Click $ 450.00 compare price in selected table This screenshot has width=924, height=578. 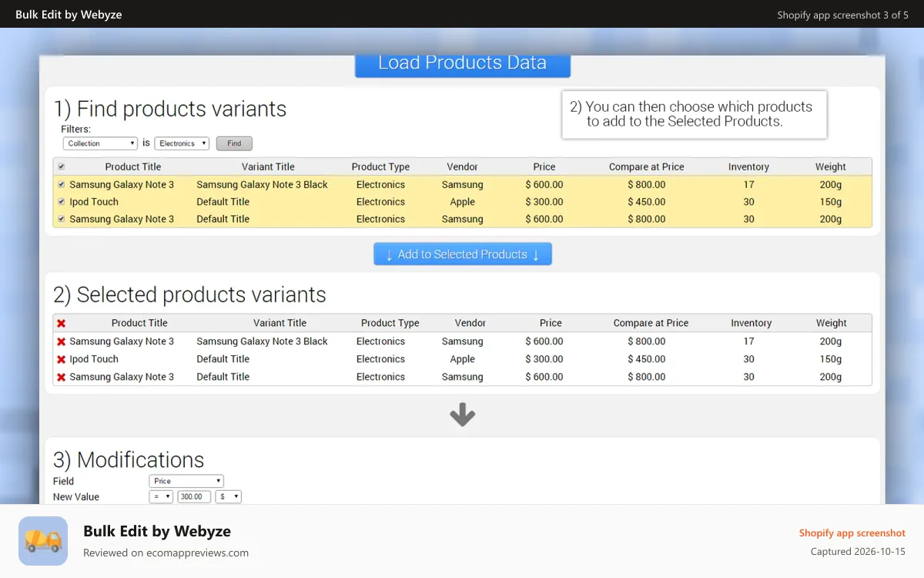pyautogui.click(x=647, y=359)
